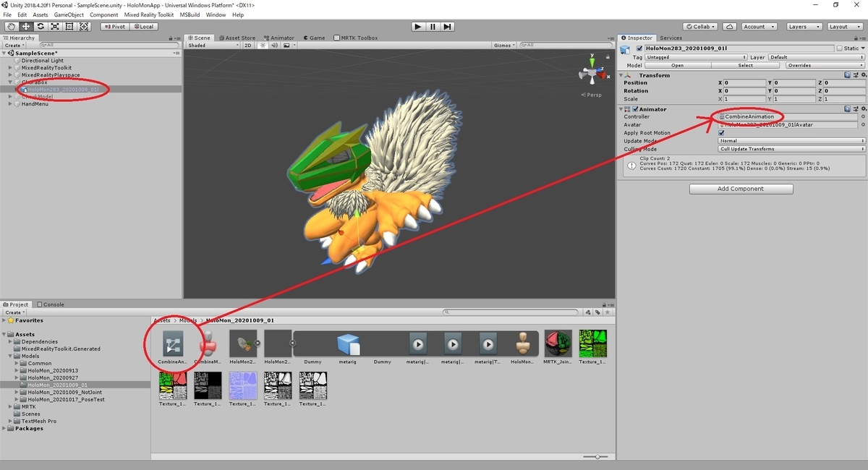Open the Collab dropdown
Viewport: 868px width, 470px height.
click(700, 26)
